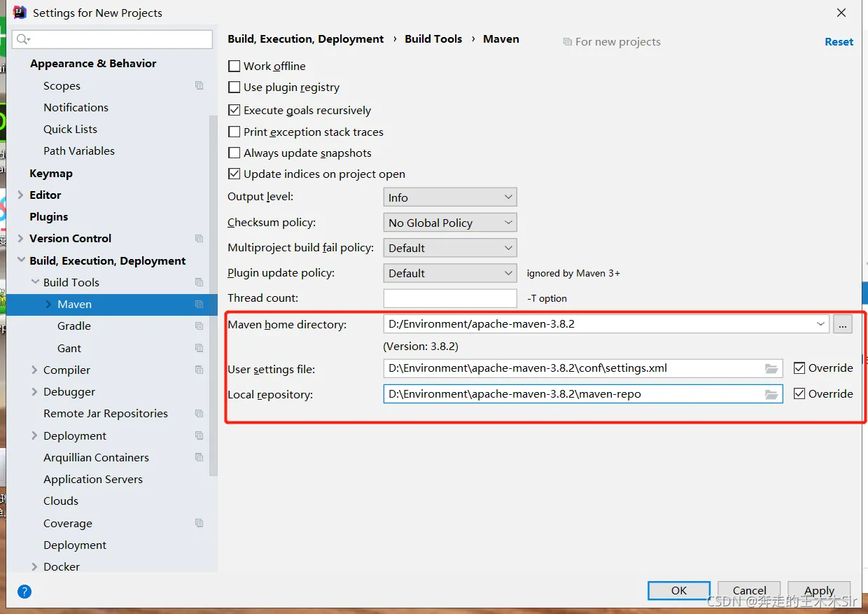This screenshot has height=614, width=868.
Task: Enable Always update snapshots checkbox
Action: pos(234,153)
